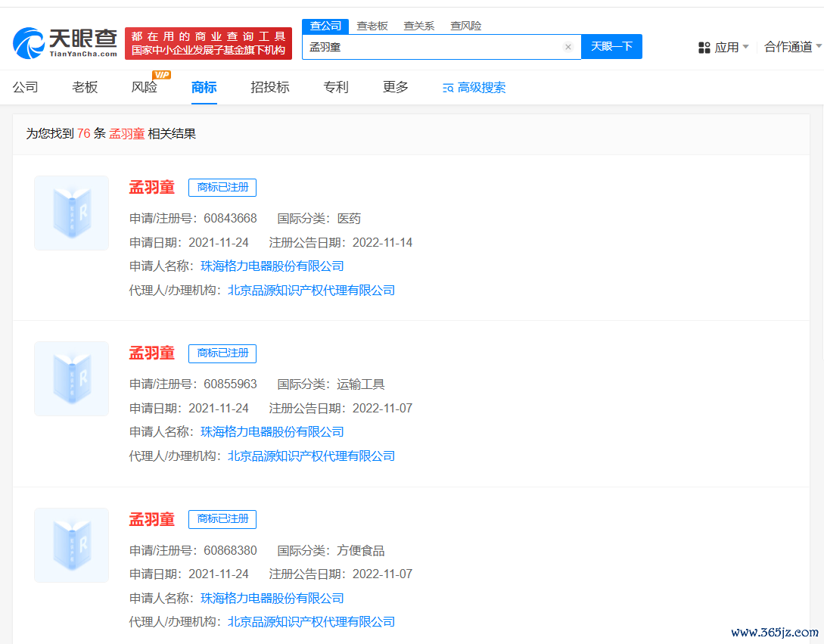824x644 pixels.
Task: Select the 查关系 search tab
Action: point(419,26)
